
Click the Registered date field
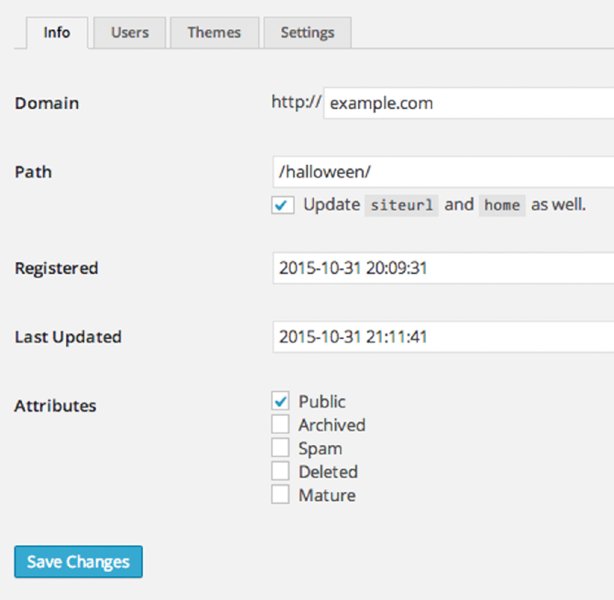(x=443, y=268)
